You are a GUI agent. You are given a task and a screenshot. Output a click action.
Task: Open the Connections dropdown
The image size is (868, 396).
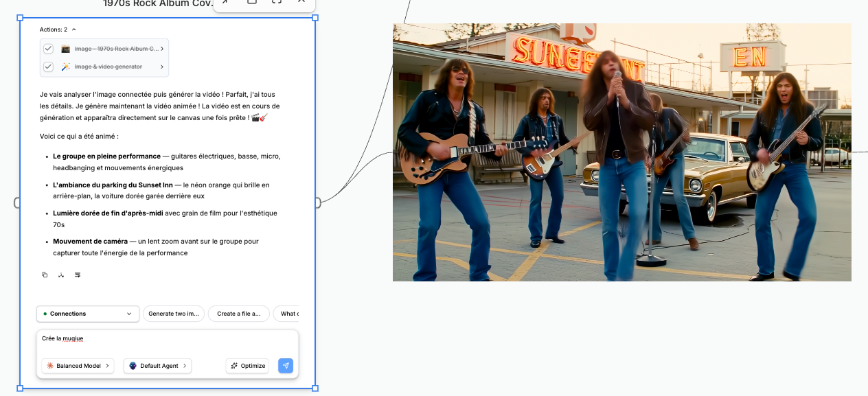tap(88, 314)
